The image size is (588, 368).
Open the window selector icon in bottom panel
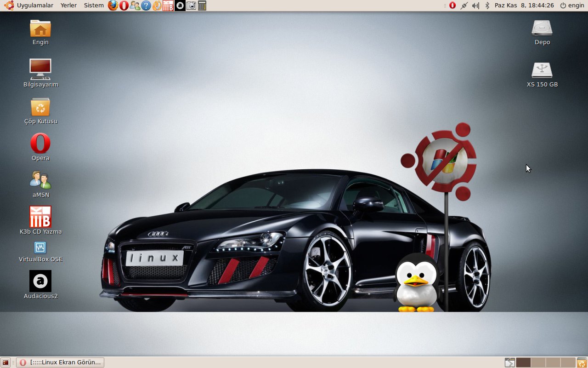point(509,362)
